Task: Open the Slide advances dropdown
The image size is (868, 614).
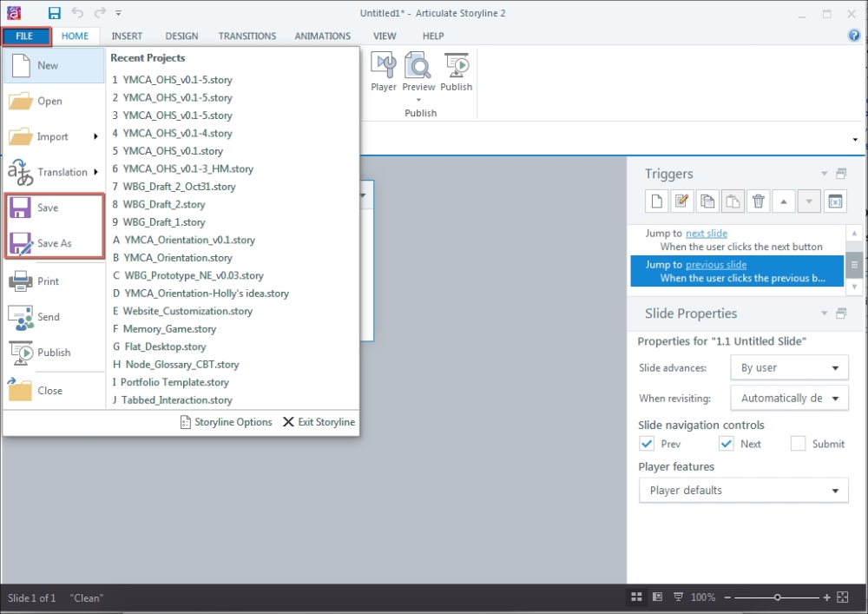Action: click(789, 367)
